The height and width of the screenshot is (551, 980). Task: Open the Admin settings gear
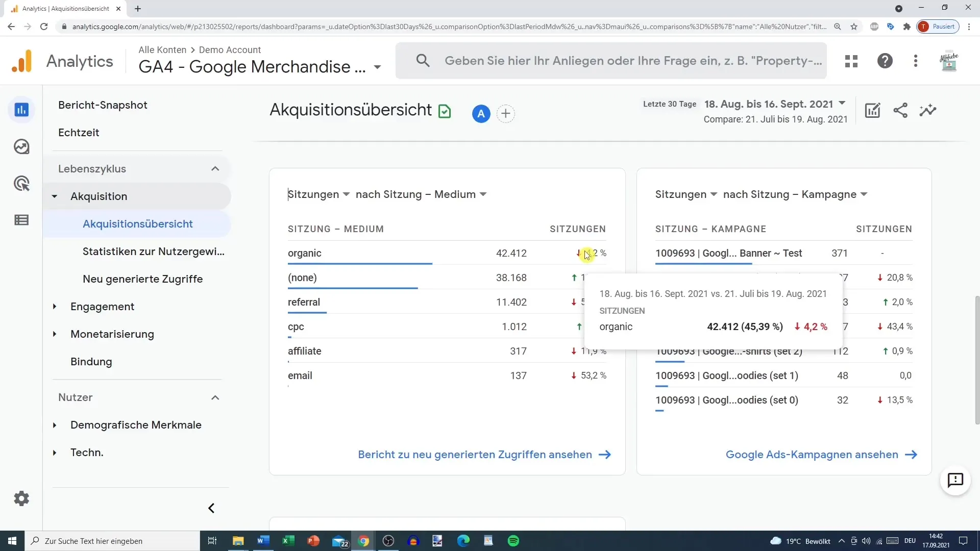pos(21,498)
